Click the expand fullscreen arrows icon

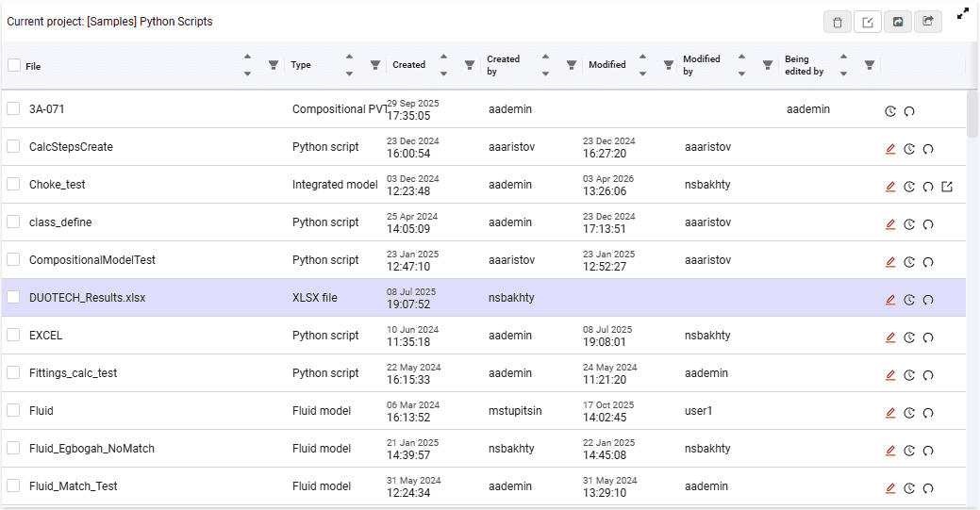(x=963, y=13)
